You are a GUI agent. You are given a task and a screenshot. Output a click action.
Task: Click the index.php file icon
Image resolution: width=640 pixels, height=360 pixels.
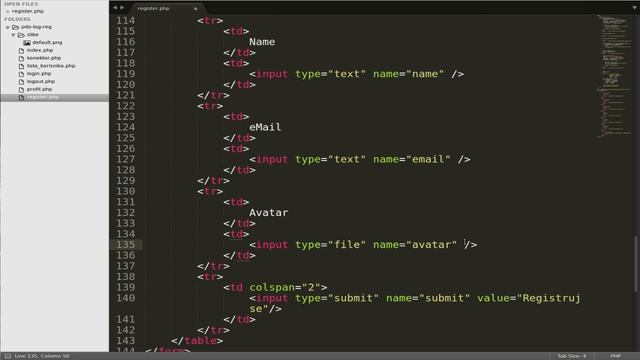[21, 50]
